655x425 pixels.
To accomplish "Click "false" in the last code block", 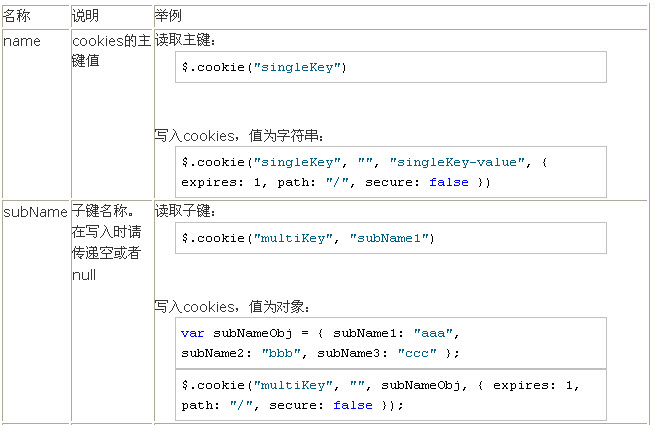I will click(352, 405).
